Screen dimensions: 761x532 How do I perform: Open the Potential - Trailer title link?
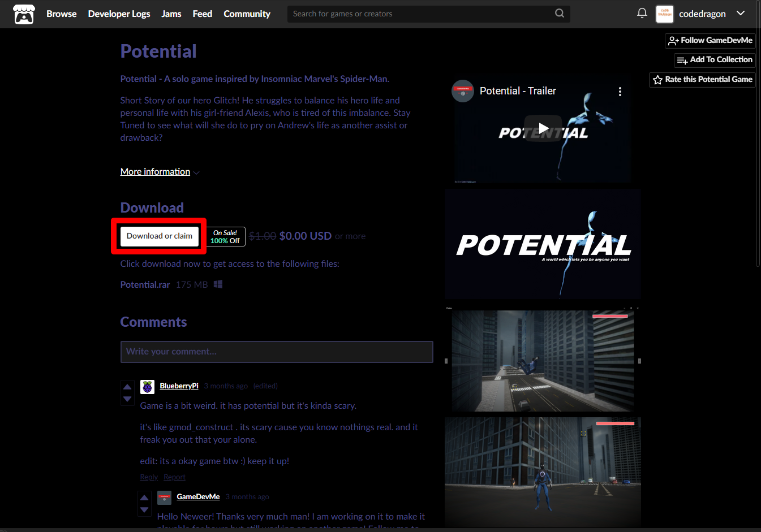[518, 91]
